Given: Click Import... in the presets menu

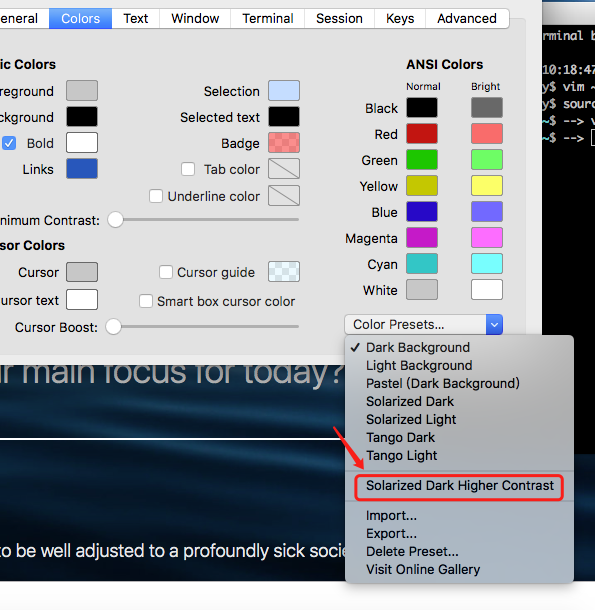Looking at the screenshot, I should click(391, 515).
